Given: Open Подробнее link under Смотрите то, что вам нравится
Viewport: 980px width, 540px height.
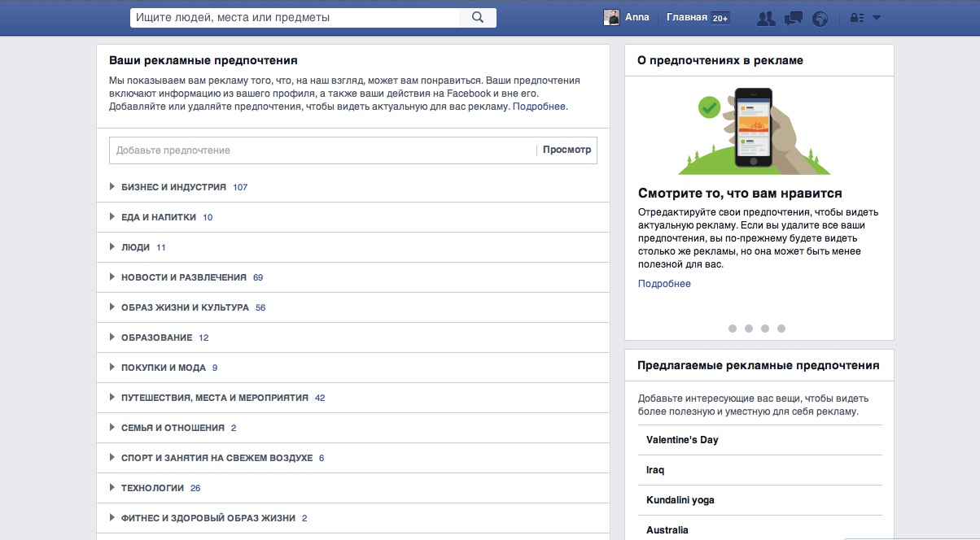Looking at the screenshot, I should [x=664, y=284].
